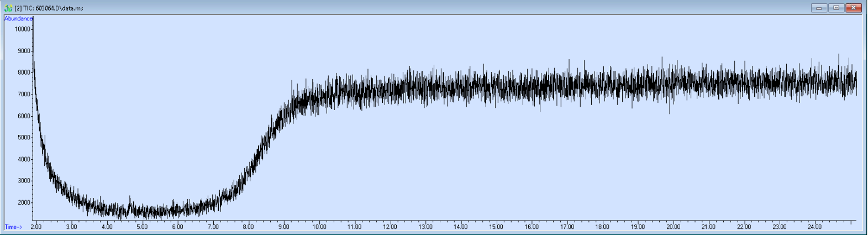Click the 8.00 time axis label
Image resolution: width=868 pixels, height=235 pixels.
tap(248, 227)
